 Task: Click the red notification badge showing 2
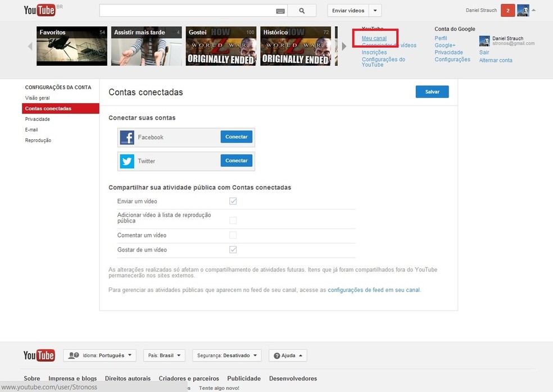[508, 11]
